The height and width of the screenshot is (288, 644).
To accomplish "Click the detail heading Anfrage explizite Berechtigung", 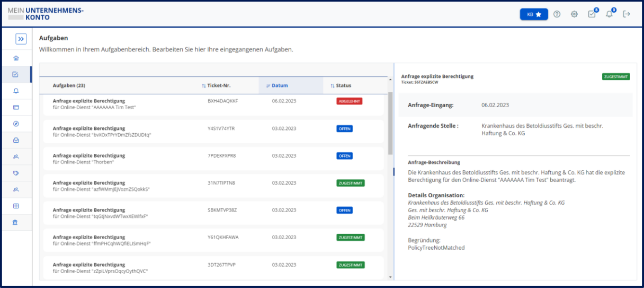I will [x=437, y=76].
